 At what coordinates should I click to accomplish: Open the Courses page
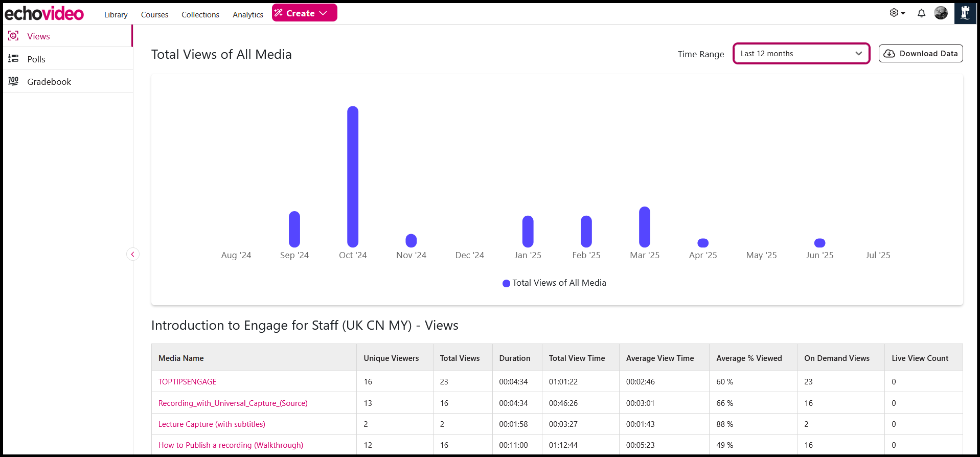pyautogui.click(x=154, y=15)
